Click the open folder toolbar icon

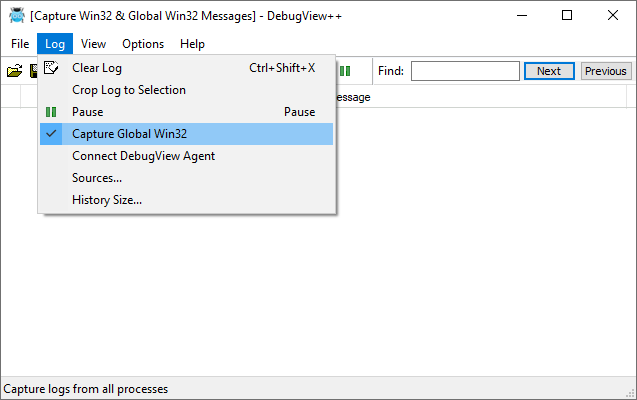[x=15, y=71]
